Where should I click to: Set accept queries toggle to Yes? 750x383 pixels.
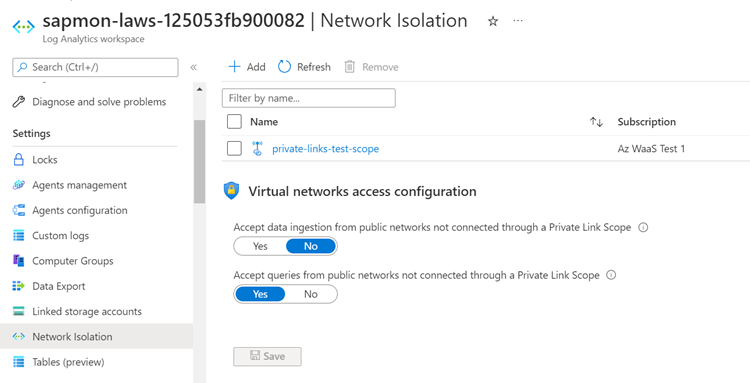tap(260, 294)
